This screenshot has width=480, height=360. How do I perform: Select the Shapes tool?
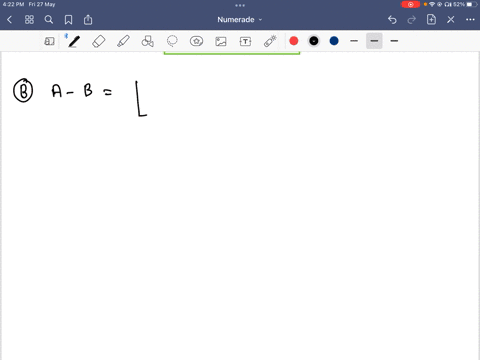point(147,41)
